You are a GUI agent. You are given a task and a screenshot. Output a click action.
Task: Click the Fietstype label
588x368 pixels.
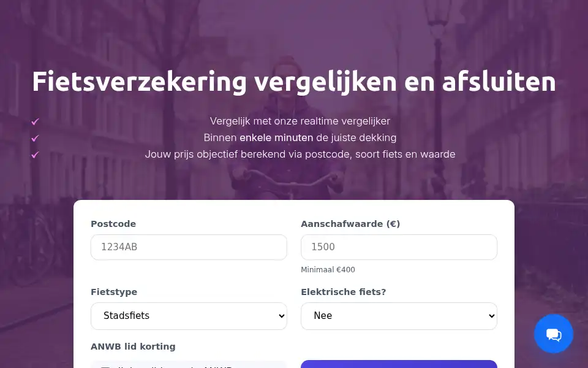pyautogui.click(x=114, y=292)
